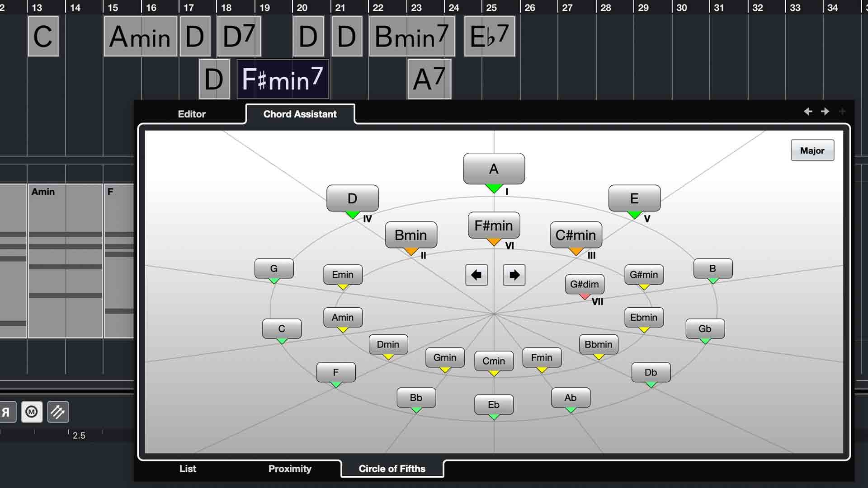Toggle the circled M button
The image size is (868, 488).
pyautogui.click(x=32, y=412)
